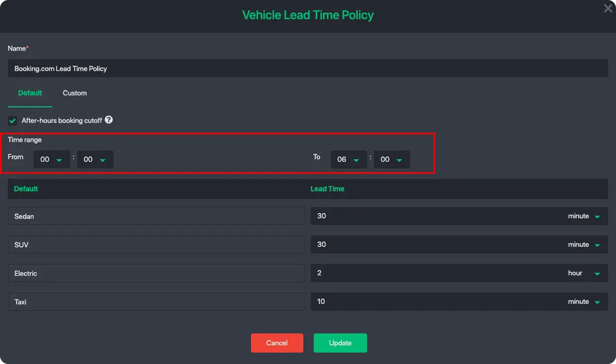Change the Sedan lead time unit dropdown
616x364 pixels.
point(584,216)
